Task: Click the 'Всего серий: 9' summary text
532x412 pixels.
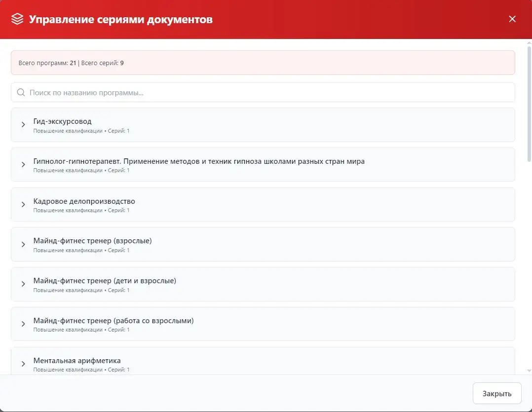Action: [103, 63]
